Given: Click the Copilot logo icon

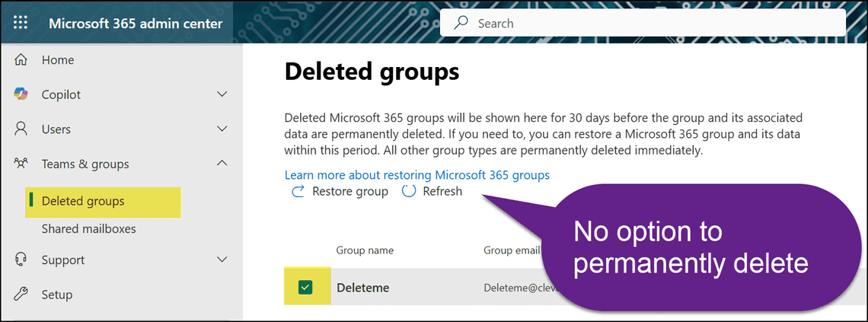Looking at the screenshot, I should click(21, 94).
